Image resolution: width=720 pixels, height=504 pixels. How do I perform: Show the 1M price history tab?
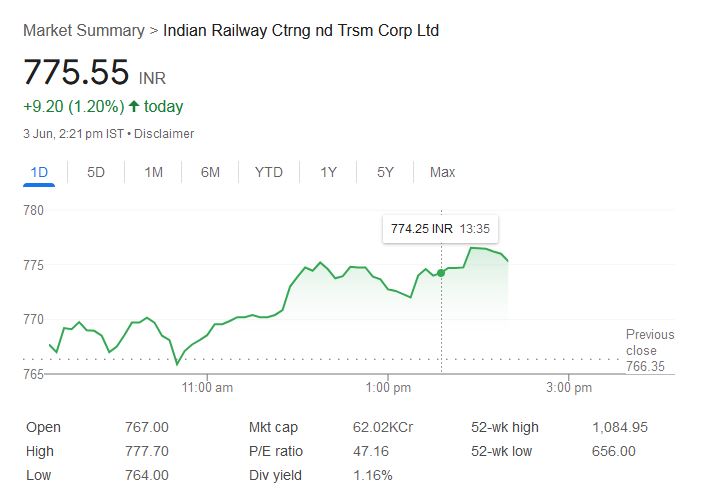153,172
